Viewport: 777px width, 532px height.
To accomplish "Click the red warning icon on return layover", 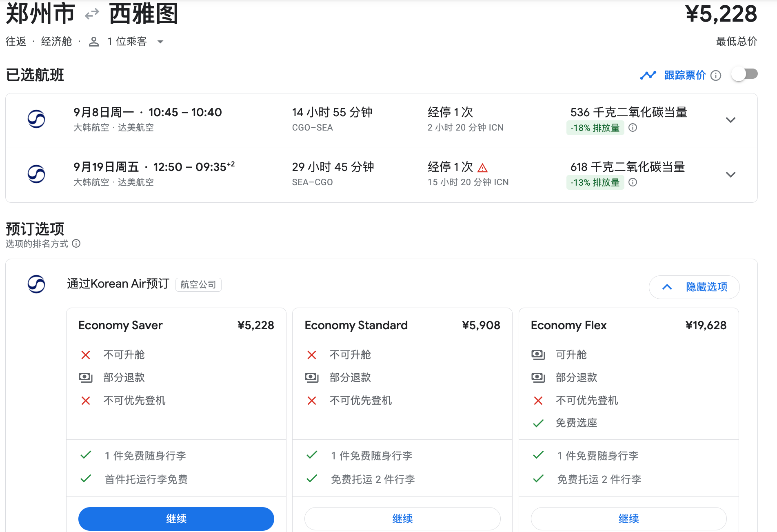I will (x=482, y=168).
